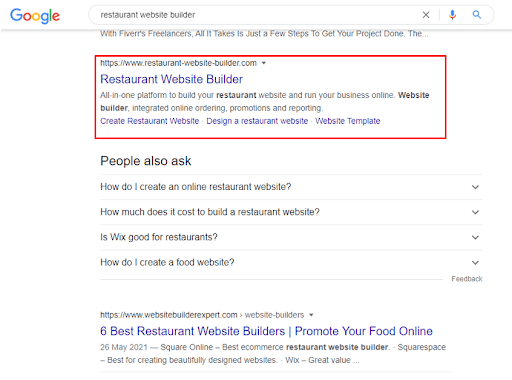Expand 'Is Wix good for restaurants?' question
The width and height of the screenshot is (512, 380).
click(291, 237)
